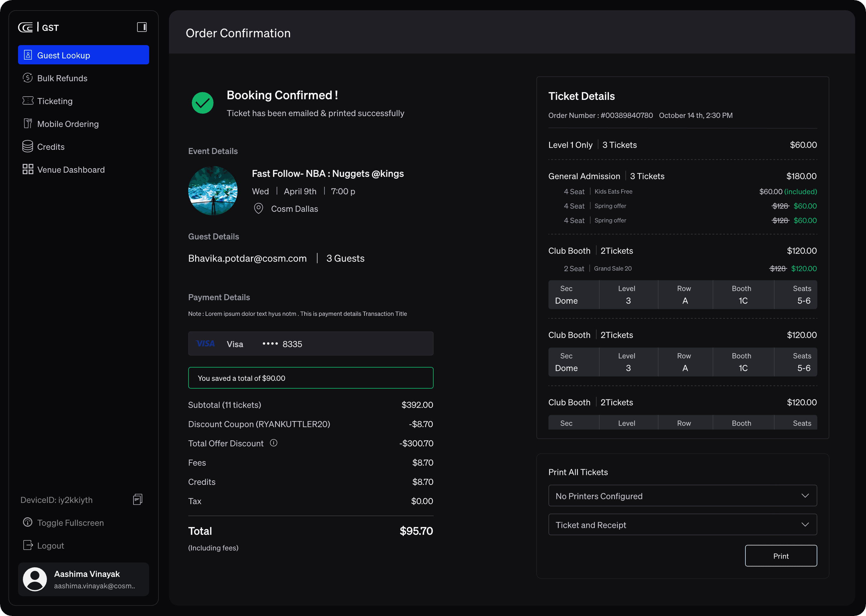Click the Venue Dashboard grid icon
The image size is (866, 616).
coord(28,169)
